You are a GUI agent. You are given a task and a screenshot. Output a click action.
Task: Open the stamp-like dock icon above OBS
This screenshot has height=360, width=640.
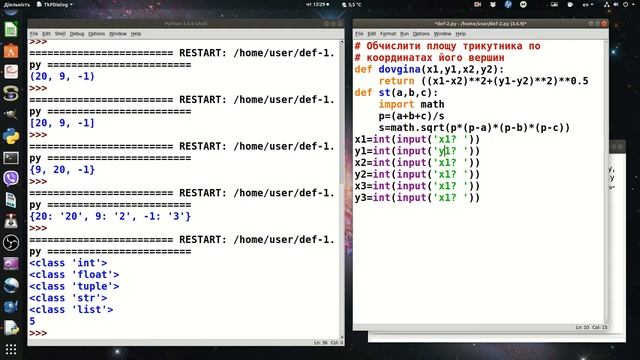[11, 221]
